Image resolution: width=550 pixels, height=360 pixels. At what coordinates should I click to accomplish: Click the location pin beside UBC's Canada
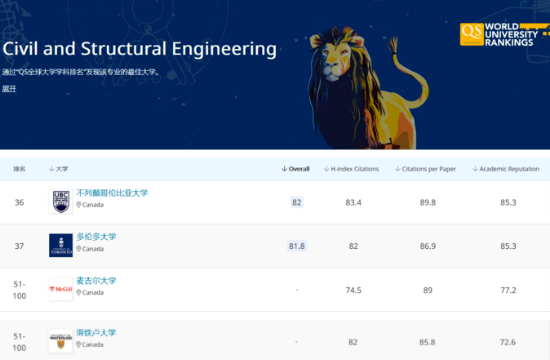pos(79,205)
